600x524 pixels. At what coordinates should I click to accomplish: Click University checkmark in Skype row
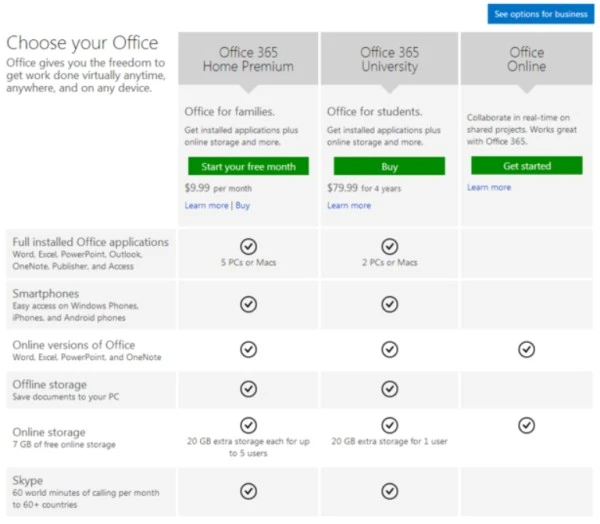tap(390, 491)
